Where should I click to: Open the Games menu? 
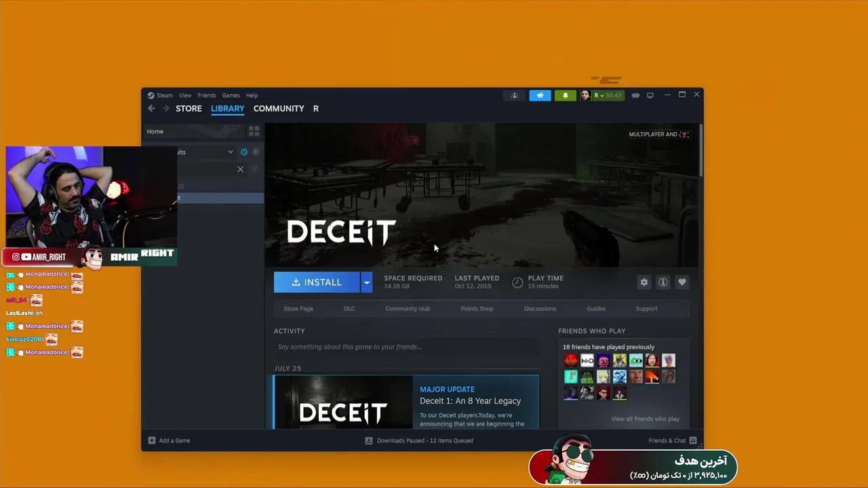click(231, 96)
